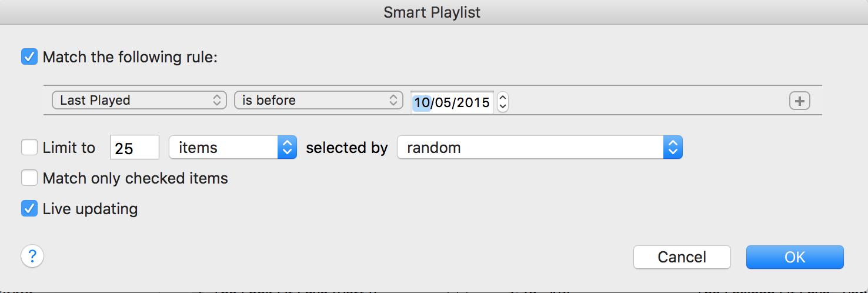
Task: Select the 05 segment of the date
Action: coord(444,103)
